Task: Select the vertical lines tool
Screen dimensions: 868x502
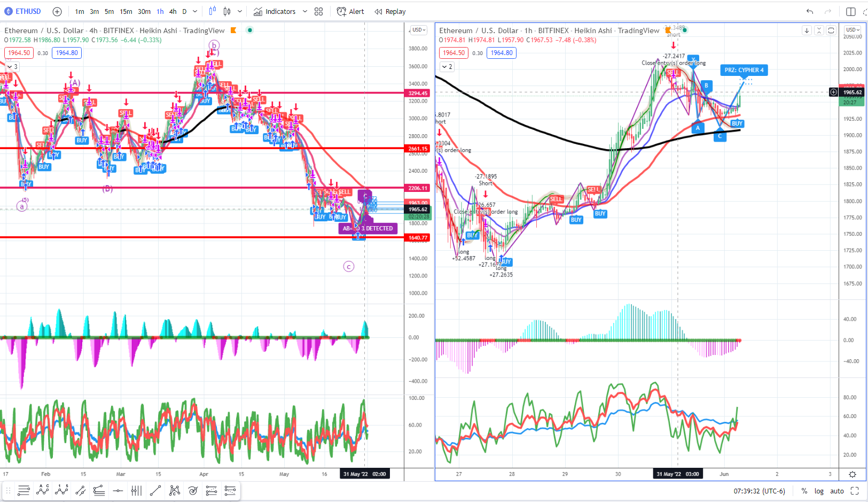Action: point(136,490)
